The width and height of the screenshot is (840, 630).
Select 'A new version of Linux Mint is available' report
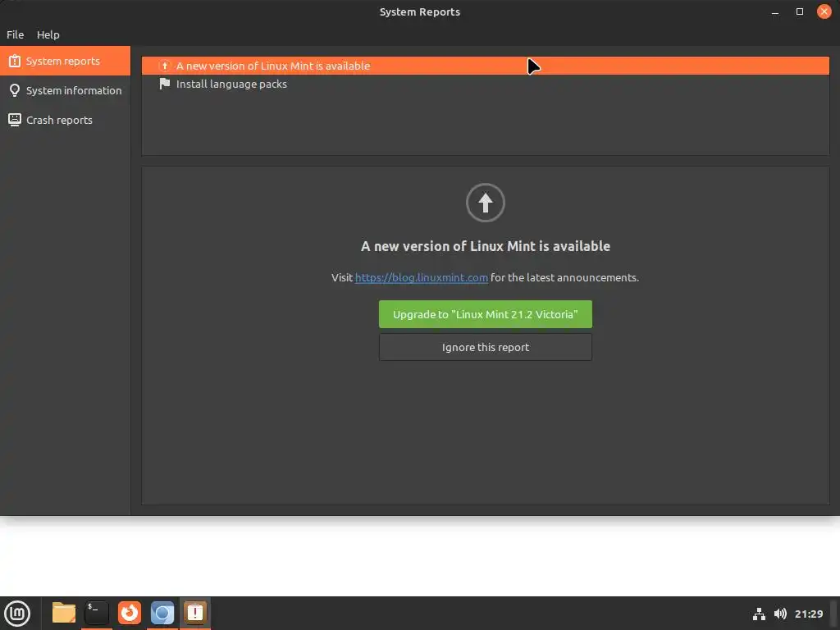click(x=486, y=66)
